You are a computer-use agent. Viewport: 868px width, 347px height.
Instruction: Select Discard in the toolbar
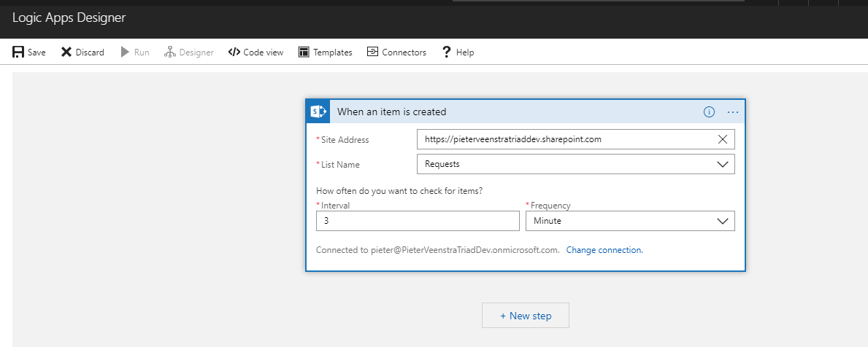point(90,52)
